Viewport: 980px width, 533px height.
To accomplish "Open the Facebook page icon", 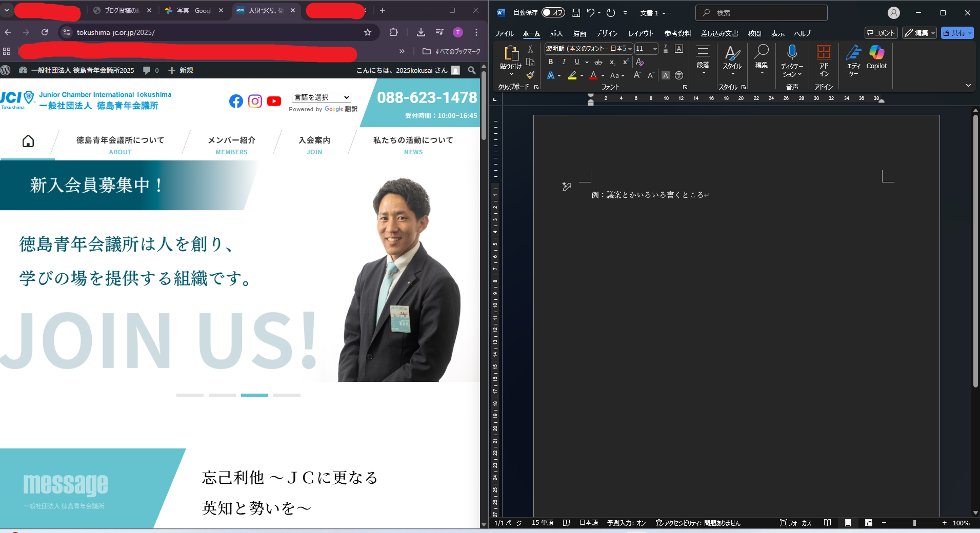I will [236, 101].
